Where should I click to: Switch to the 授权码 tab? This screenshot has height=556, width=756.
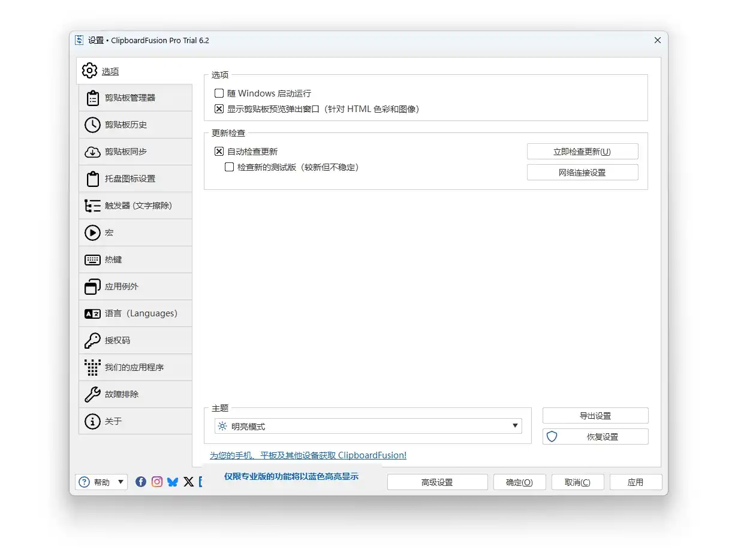(135, 340)
